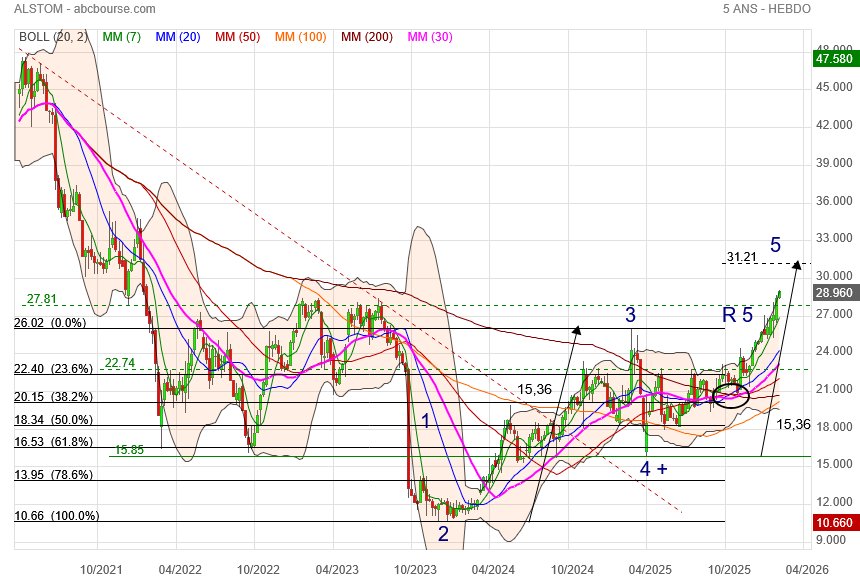
Task: Toggle the green MM (7) moving average legend
Action: (121, 37)
